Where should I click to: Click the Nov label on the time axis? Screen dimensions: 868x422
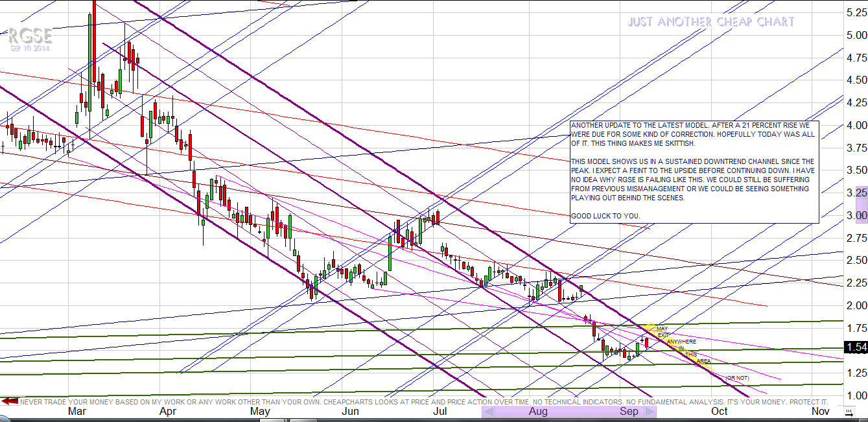pyautogui.click(x=820, y=412)
